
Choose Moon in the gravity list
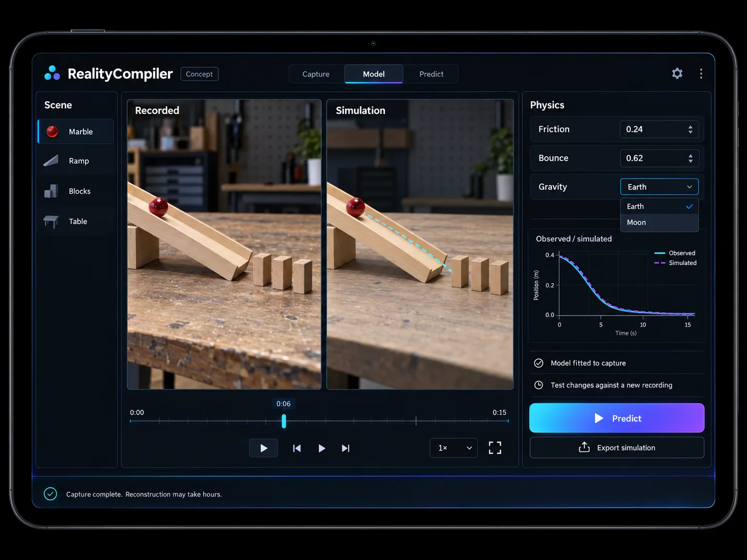pyautogui.click(x=659, y=222)
